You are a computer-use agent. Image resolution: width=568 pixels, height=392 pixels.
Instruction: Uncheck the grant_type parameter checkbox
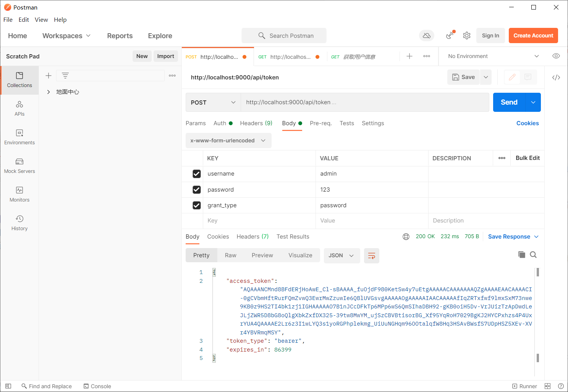click(x=197, y=205)
